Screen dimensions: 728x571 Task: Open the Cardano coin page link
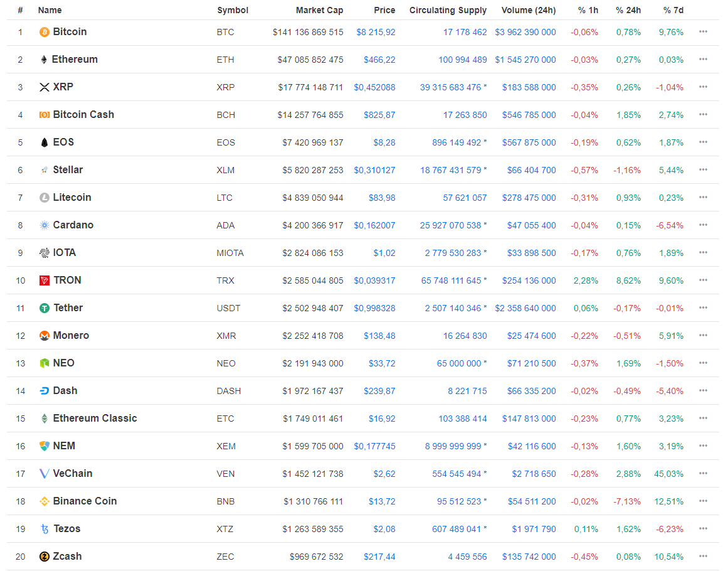pos(73,225)
